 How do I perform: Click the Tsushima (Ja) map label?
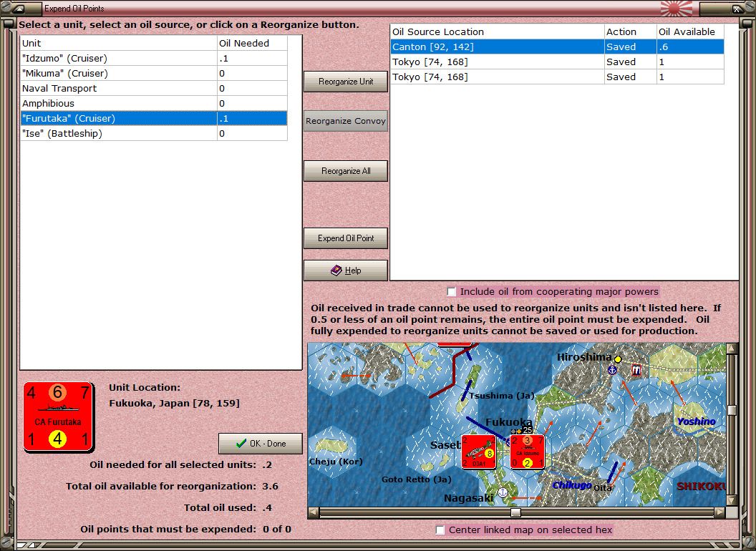(x=502, y=396)
